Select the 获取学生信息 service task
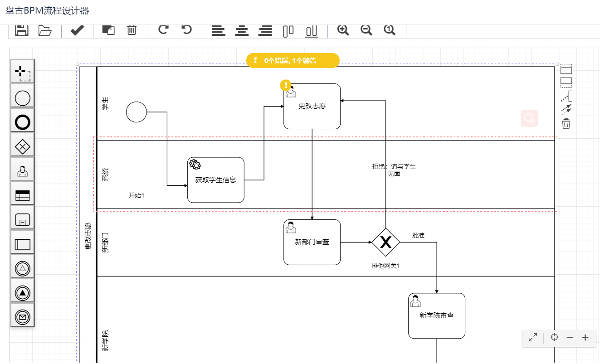This screenshot has height=364, width=600. pyautogui.click(x=216, y=180)
